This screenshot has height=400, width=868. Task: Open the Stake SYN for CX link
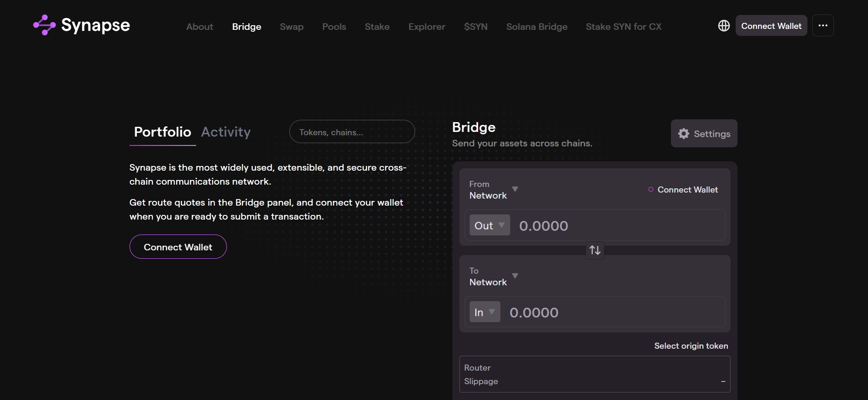623,27
